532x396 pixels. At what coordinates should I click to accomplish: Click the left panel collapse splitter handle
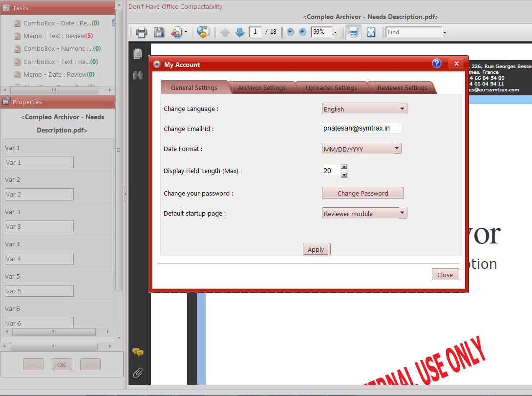tap(125, 194)
